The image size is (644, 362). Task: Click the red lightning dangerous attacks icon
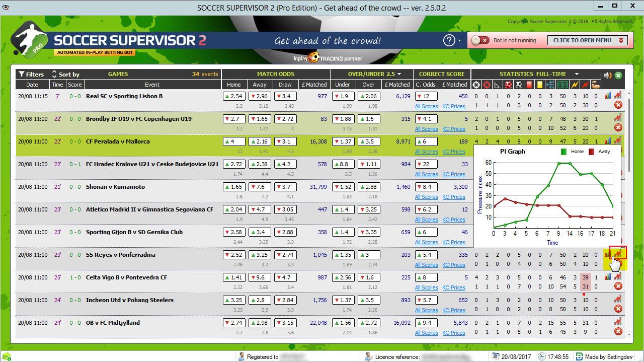[585, 85]
